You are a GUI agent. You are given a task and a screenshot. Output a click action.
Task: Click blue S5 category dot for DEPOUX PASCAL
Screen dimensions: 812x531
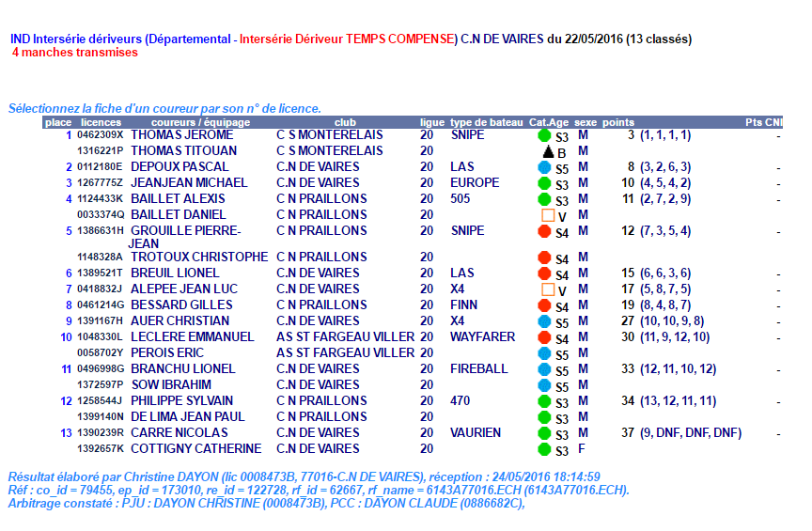point(544,167)
